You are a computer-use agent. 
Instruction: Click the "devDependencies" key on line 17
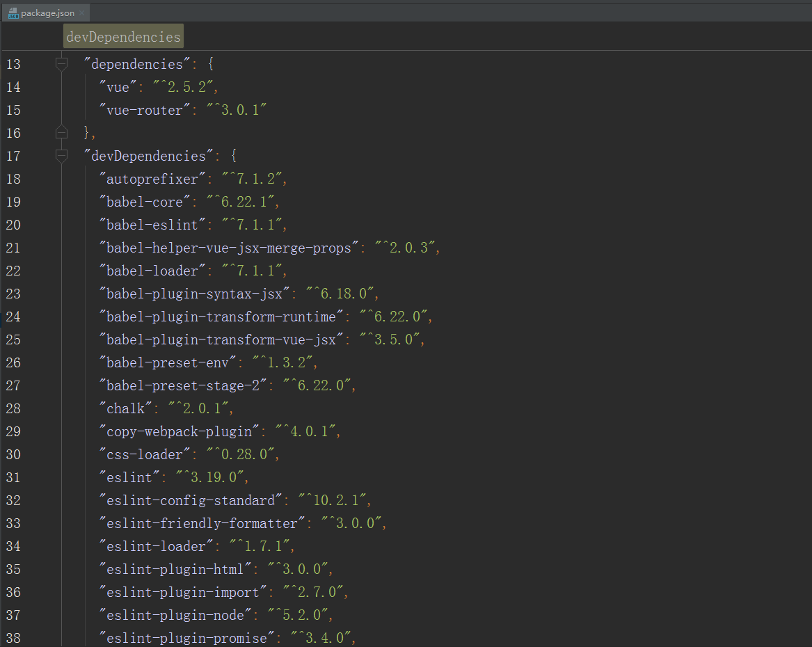(149, 156)
